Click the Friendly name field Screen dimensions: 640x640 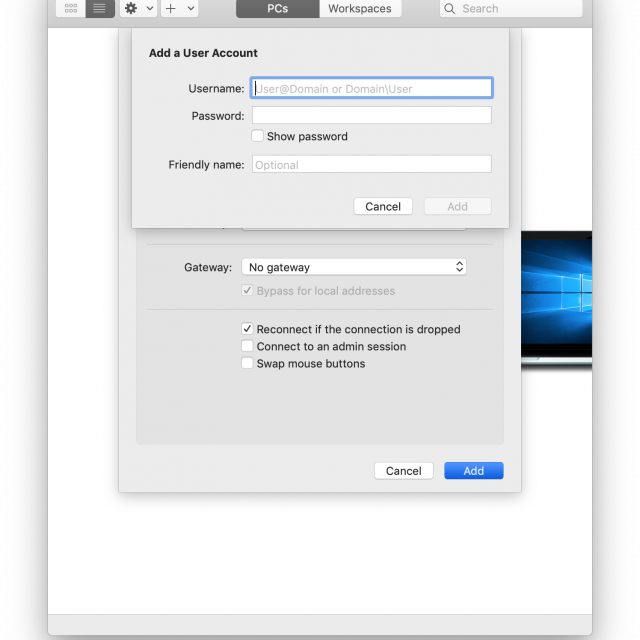point(371,164)
